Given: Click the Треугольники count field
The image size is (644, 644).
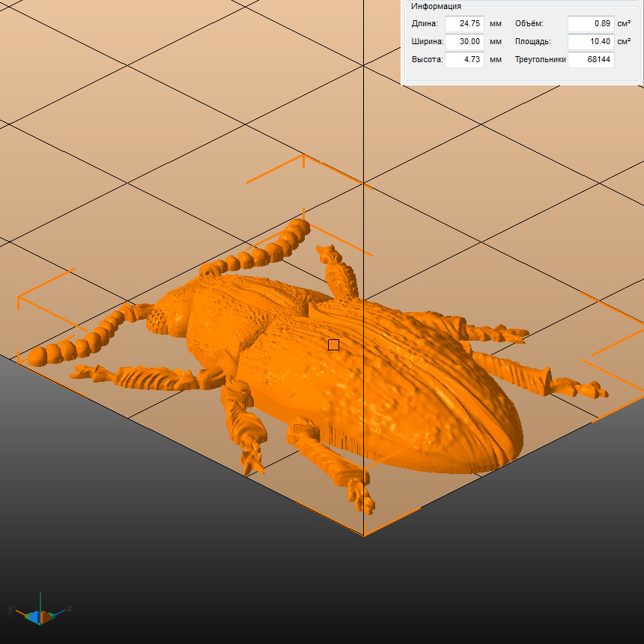Looking at the screenshot, I should tap(590, 60).
